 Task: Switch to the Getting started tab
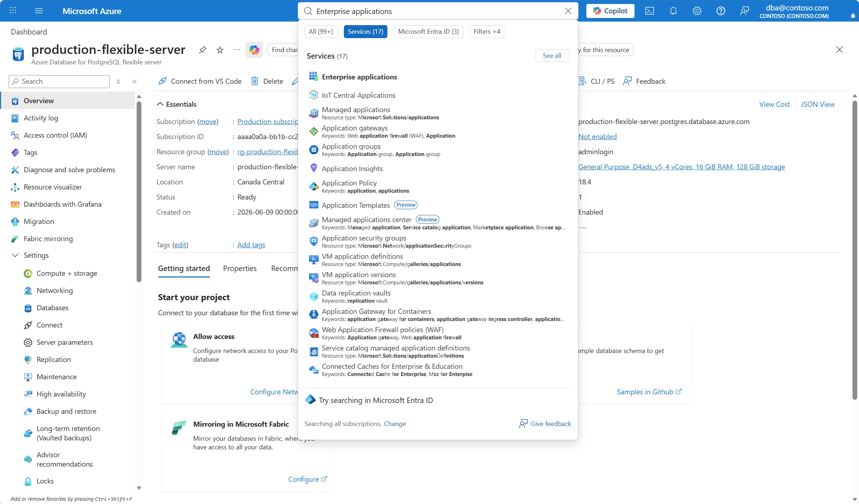pos(184,269)
